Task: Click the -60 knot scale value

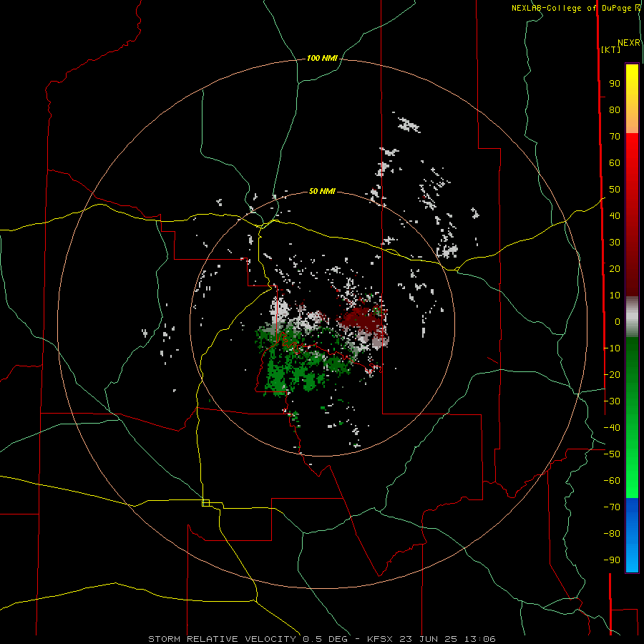Action: pyautogui.click(x=612, y=481)
